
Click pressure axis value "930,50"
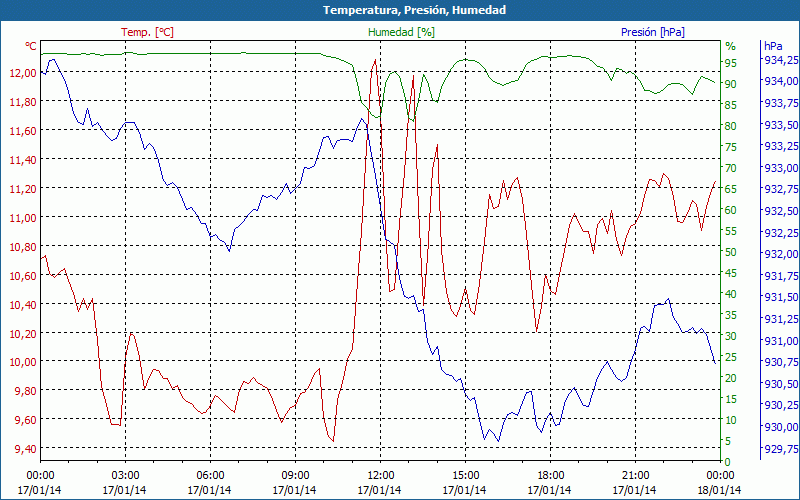pos(781,384)
